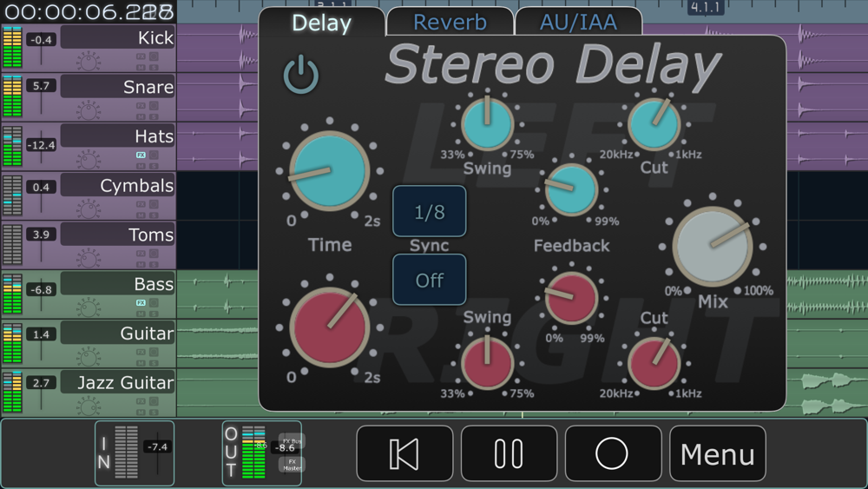This screenshot has height=489, width=868.
Task: Click the red right channel Feedback knob
Action: [571, 296]
